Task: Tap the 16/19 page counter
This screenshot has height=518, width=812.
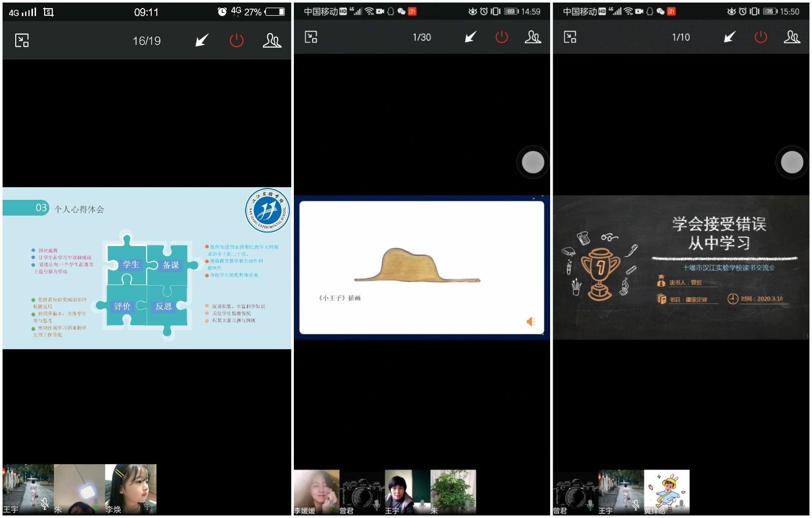Action: click(x=147, y=41)
